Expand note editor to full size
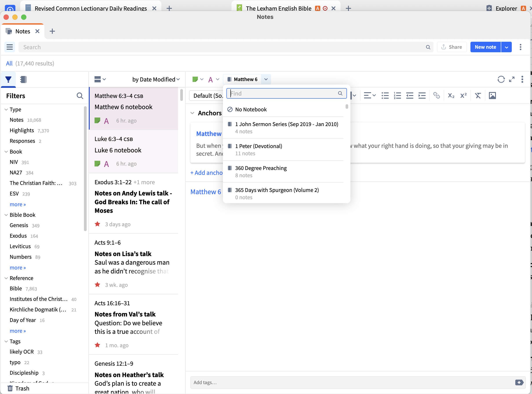The height and width of the screenshot is (394, 532). pos(512,80)
